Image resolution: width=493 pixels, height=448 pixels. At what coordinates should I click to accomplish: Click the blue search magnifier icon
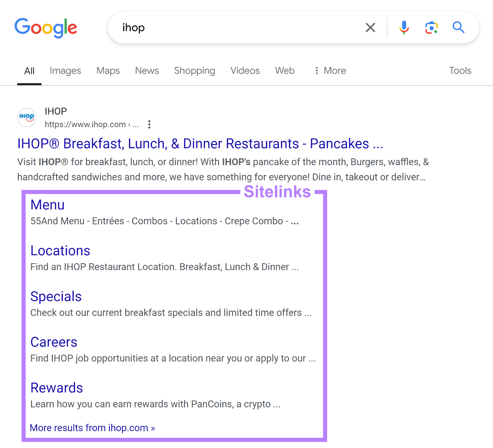point(458,27)
